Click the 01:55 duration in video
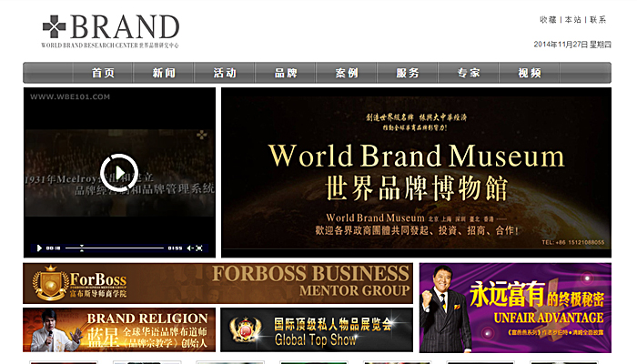 coord(175,248)
